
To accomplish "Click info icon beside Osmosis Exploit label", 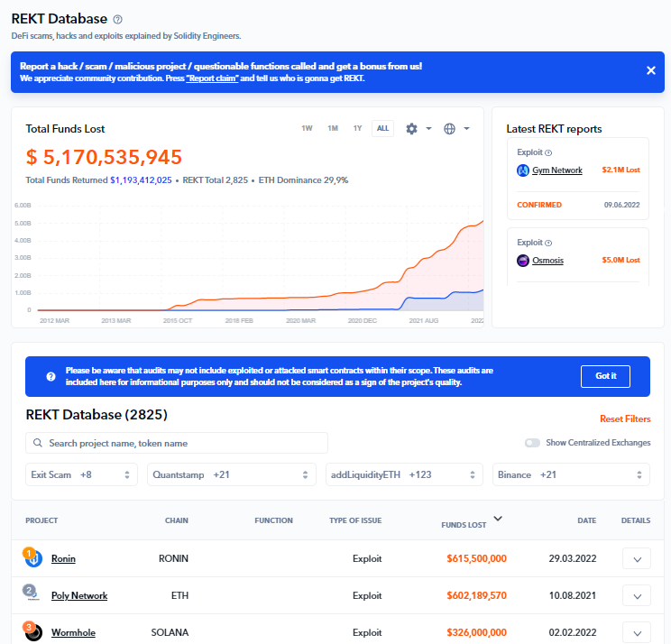I will click(548, 243).
